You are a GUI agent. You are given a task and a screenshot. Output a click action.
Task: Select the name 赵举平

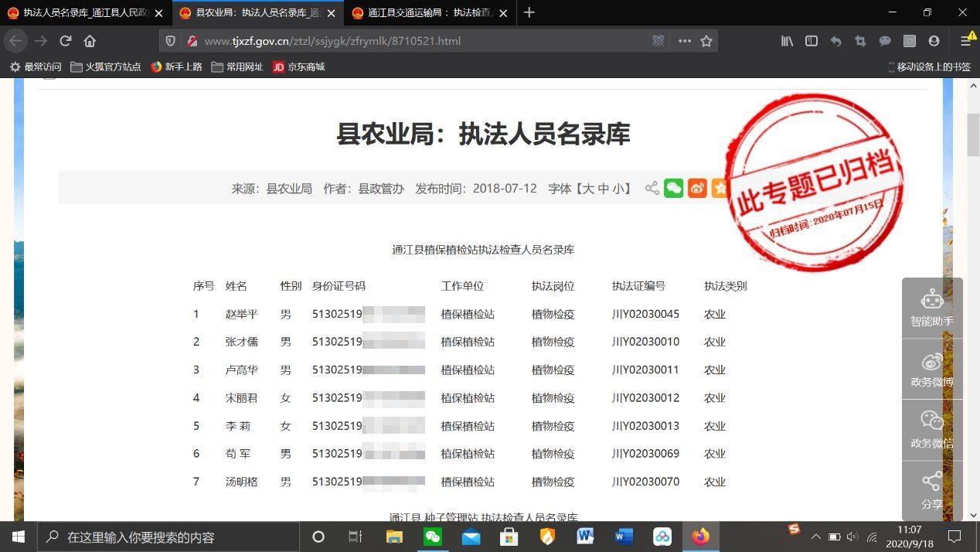coord(241,315)
